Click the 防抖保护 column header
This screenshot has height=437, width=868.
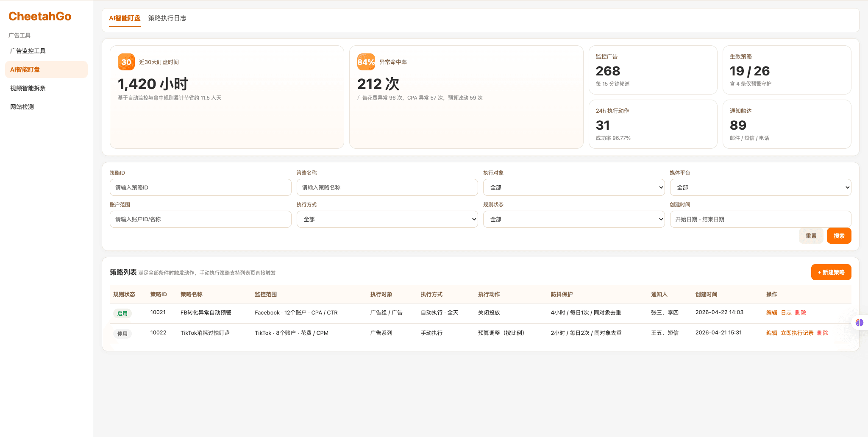pyautogui.click(x=562, y=295)
